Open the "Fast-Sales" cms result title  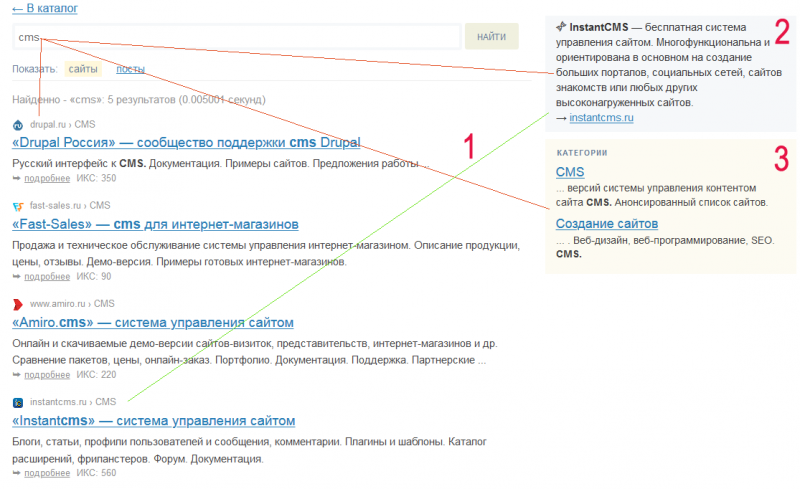(x=155, y=224)
